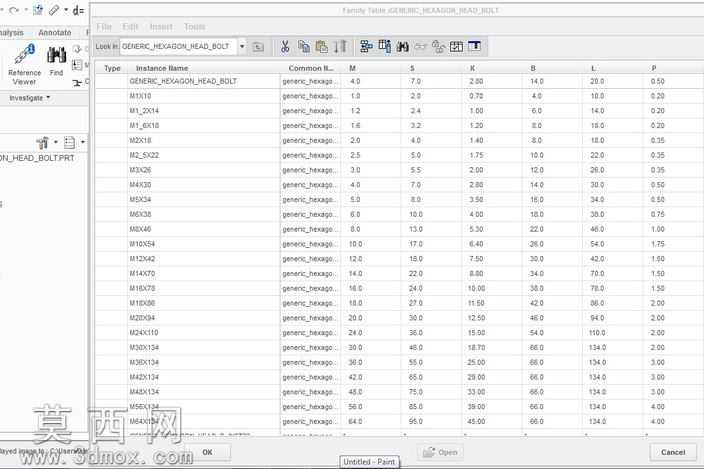Click the K value 6.40 in M10X54 row

pyautogui.click(x=476, y=244)
